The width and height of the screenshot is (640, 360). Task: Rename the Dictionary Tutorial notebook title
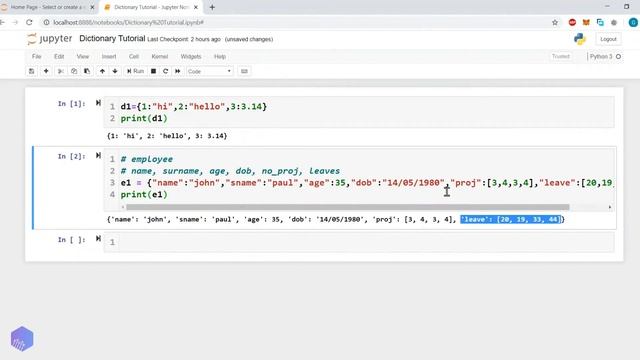point(112,39)
